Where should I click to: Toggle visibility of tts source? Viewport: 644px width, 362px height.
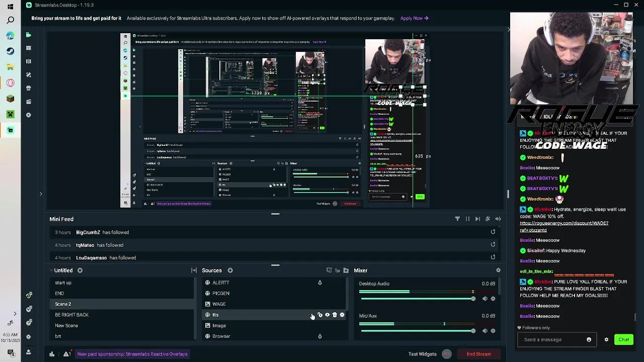coord(327,315)
